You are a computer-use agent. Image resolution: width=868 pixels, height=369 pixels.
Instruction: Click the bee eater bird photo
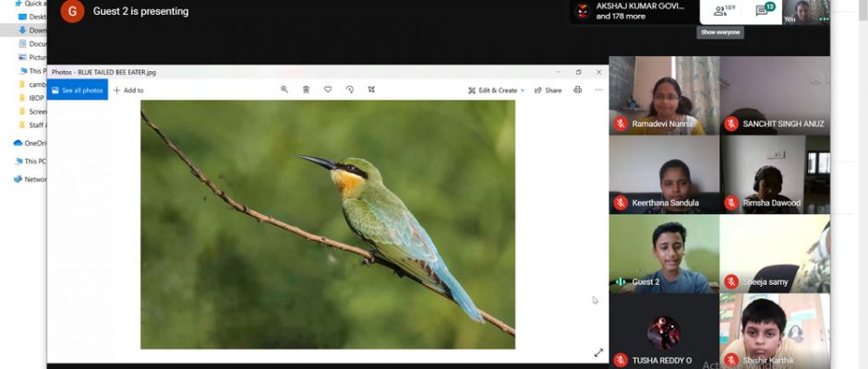pyautogui.click(x=328, y=224)
